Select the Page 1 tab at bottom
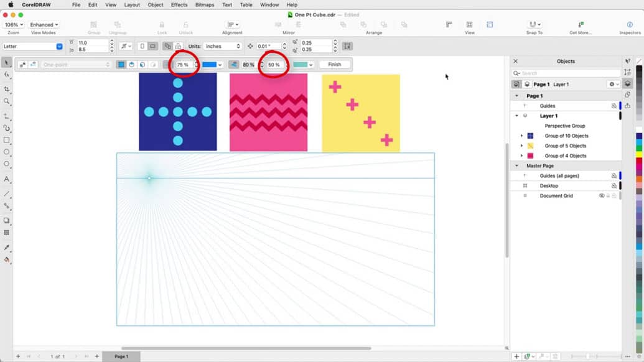The image size is (644, 362). [120, 356]
